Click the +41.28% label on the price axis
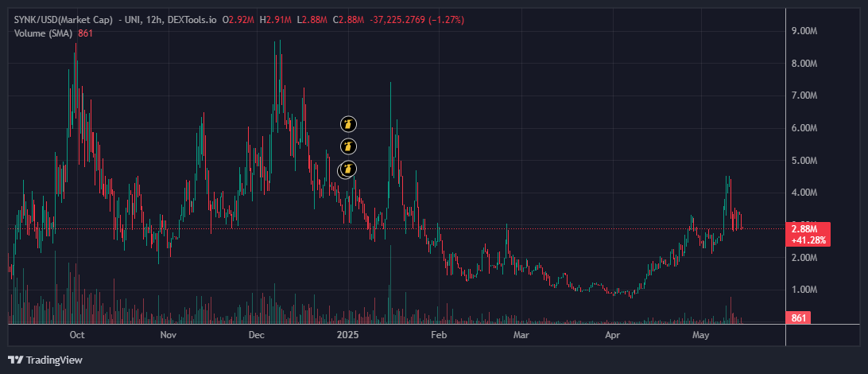Screen dimensions: 868x374 click(808, 240)
